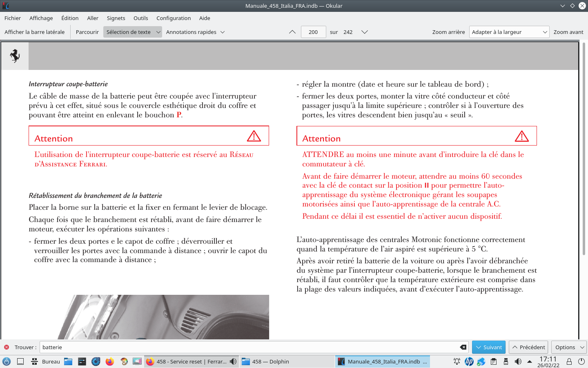Open Firefox from the taskbar launcher
This screenshot has height=368, width=588.
coord(109,361)
